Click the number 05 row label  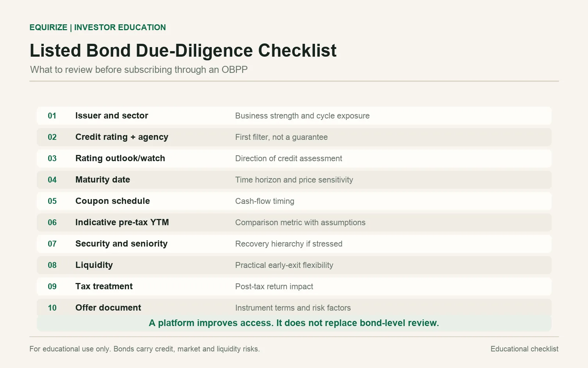(52, 201)
